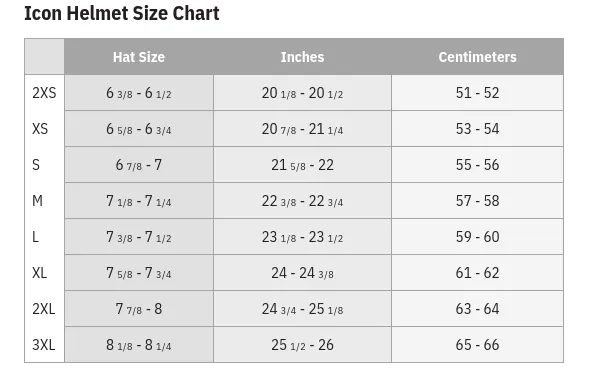Click the Inches column header
The width and height of the screenshot is (606, 376).
(302, 57)
